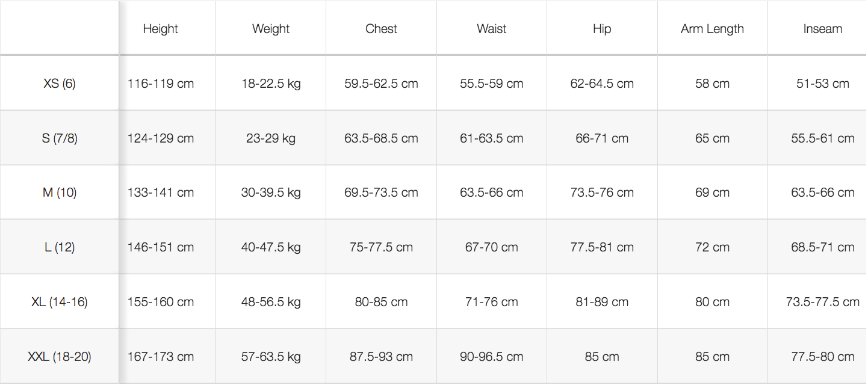Click the Weight column header
The width and height of the screenshot is (868, 385).
271,29
